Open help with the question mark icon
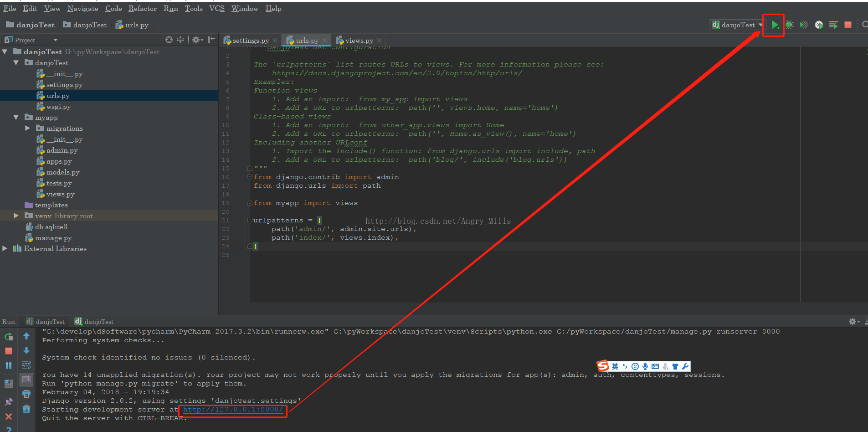 pos(9,429)
